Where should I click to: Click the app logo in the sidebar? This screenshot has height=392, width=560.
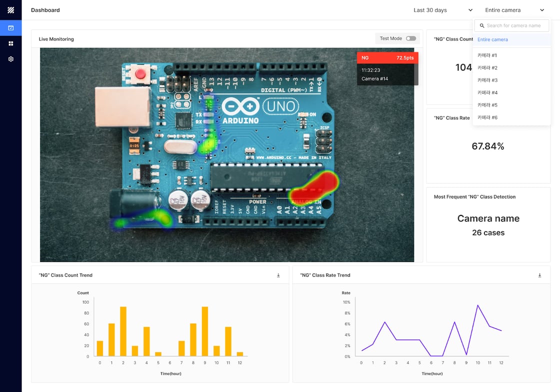[x=10, y=10]
